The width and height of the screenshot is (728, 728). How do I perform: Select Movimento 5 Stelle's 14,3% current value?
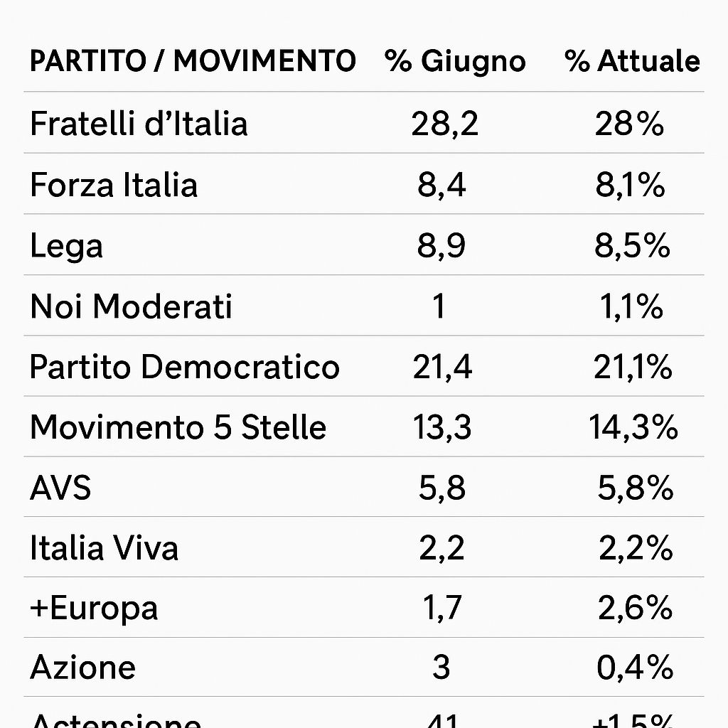pos(633,427)
